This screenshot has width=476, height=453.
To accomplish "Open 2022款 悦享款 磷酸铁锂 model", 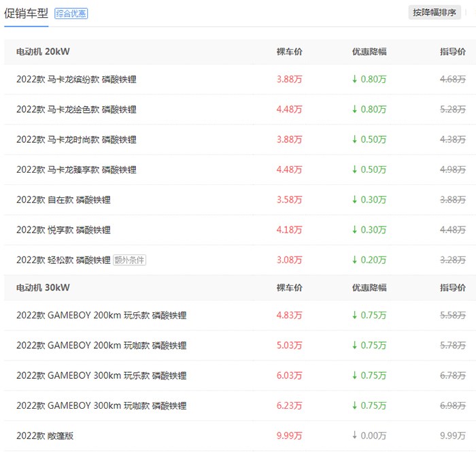I will tap(63, 230).
